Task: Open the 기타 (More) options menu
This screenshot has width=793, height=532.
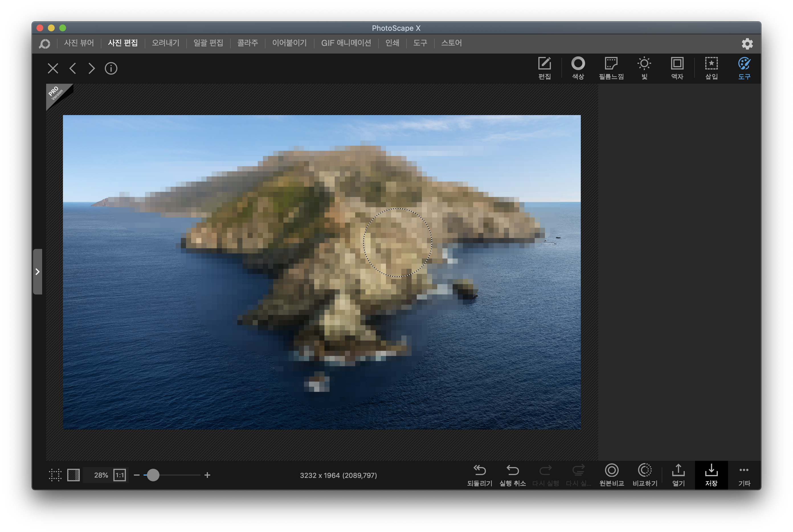Action: [x=744, y=470]
